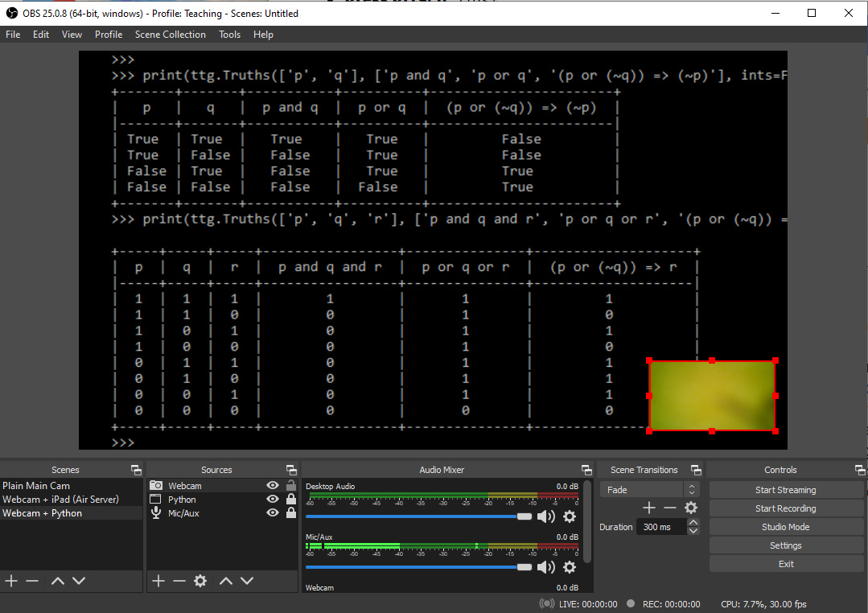Pop out the Controls dock
The width and height of the screenshot is (868, 613).
click(x=860, y=470)
